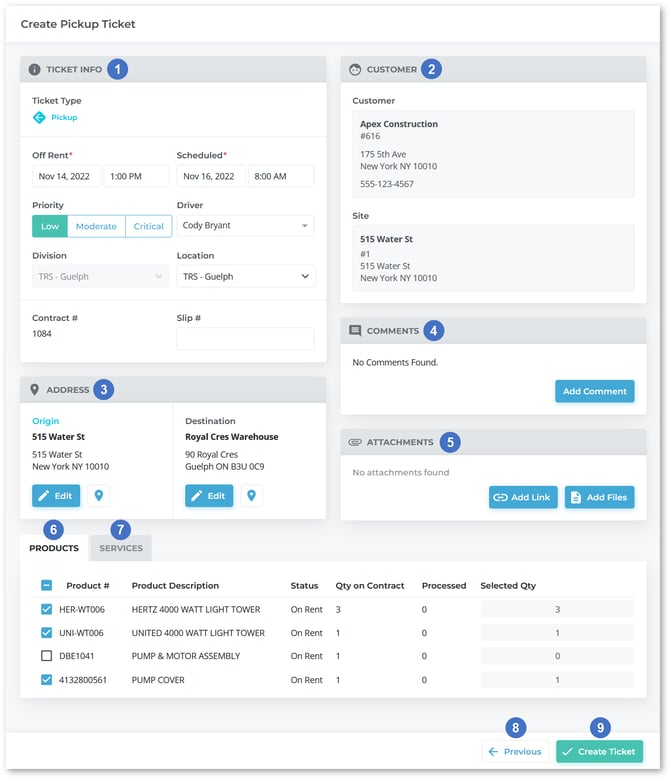Select the Products tab

[x=54, y=548]
